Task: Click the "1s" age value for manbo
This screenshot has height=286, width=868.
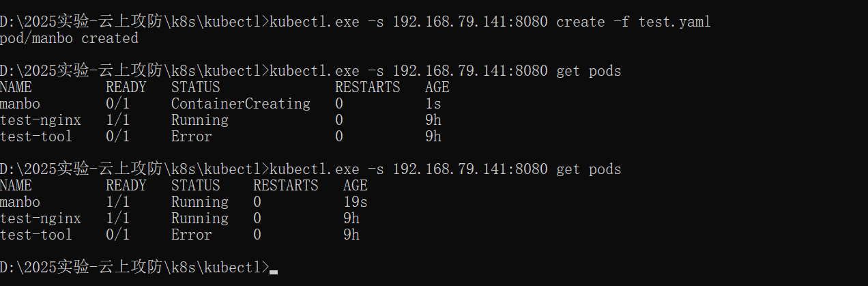Action: tap(433, 104)
